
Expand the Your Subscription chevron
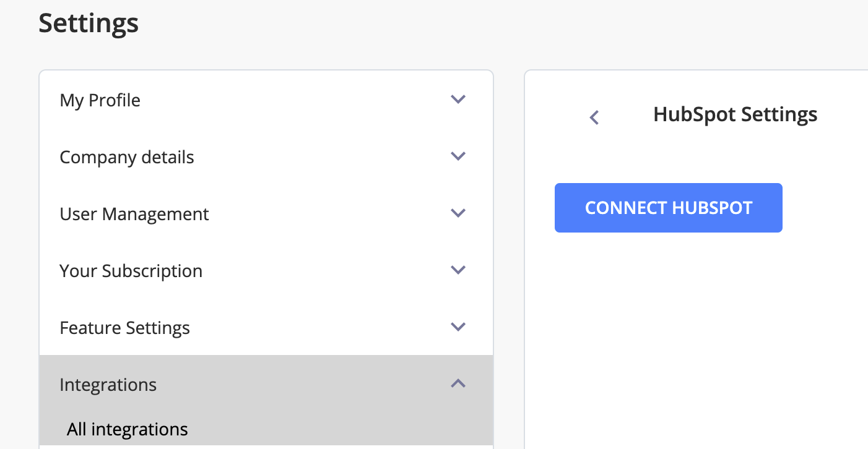(x=458, y=270)
